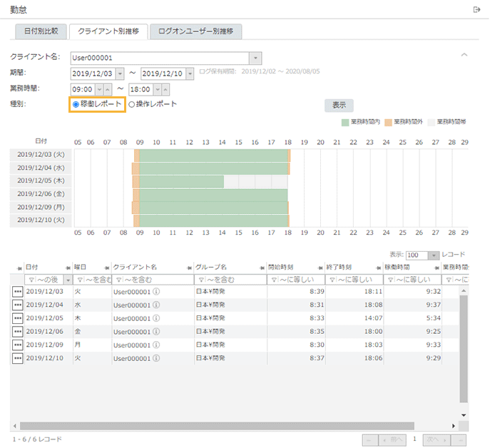Switch to the 日付別比較 tab
This screenshot has width=490, height=448.
[41, 31]
